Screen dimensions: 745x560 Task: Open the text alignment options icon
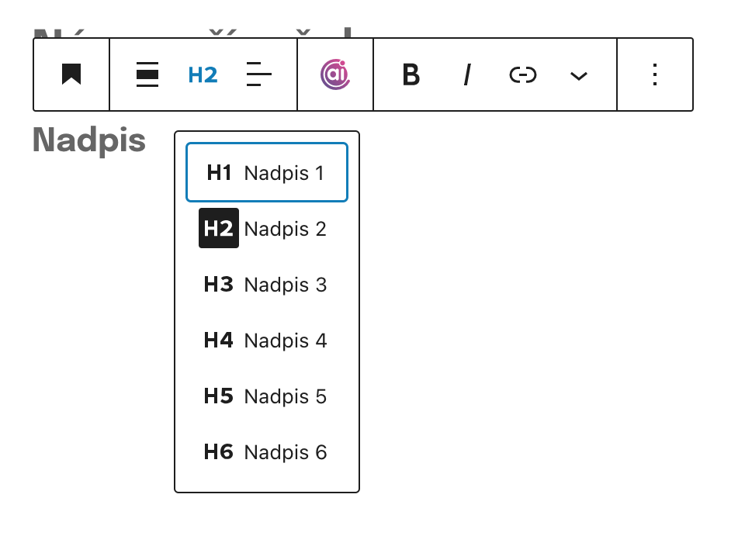coord(258,74)
